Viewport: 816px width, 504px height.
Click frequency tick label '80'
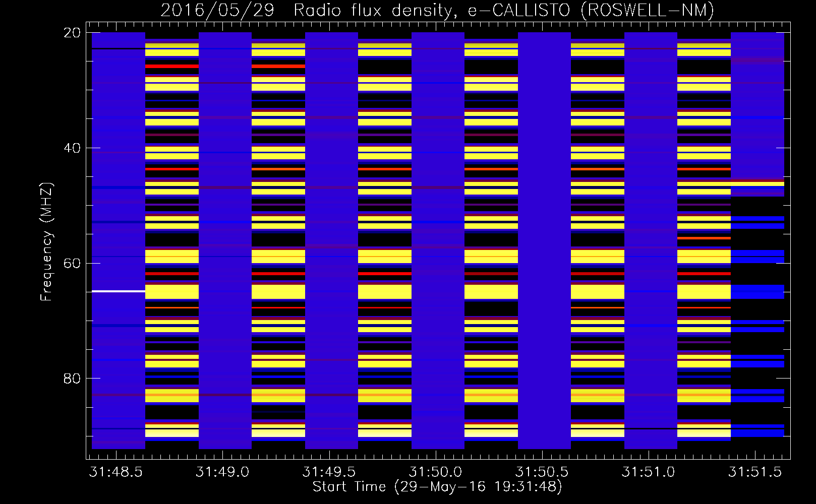pos(73,378)
